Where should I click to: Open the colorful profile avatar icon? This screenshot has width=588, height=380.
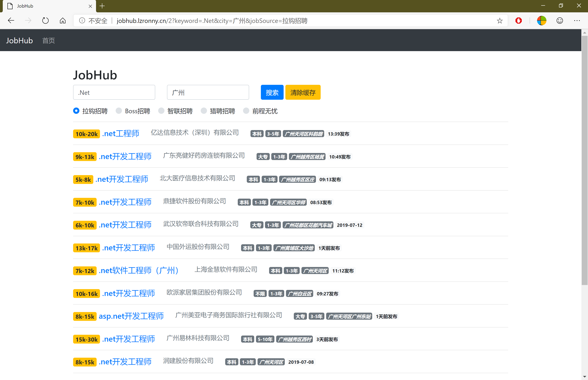542,21
